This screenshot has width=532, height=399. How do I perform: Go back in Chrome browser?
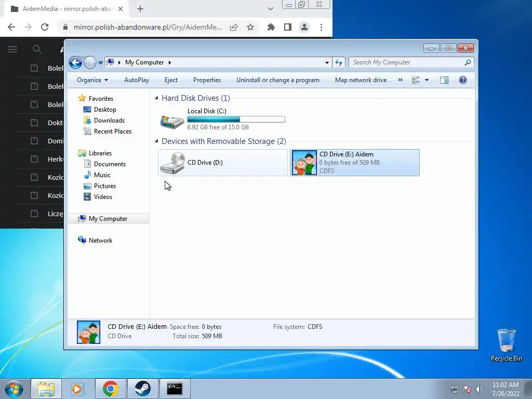pyautogui.click(x=11, y=27)
